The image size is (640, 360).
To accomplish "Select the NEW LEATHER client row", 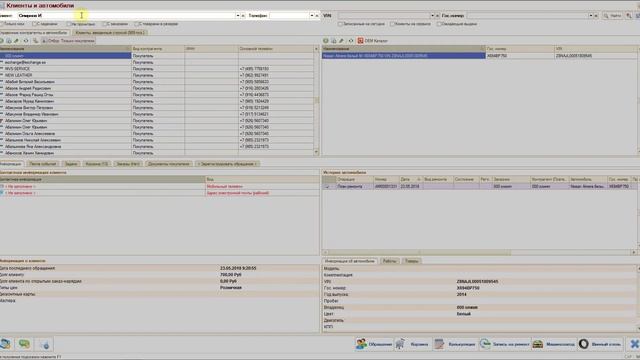I will pyautogui.click(x=158, y=75).
